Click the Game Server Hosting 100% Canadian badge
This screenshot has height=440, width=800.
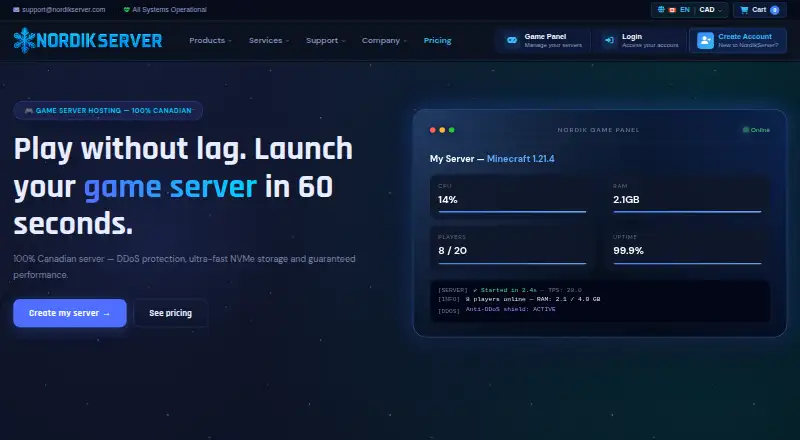[108, 111]
